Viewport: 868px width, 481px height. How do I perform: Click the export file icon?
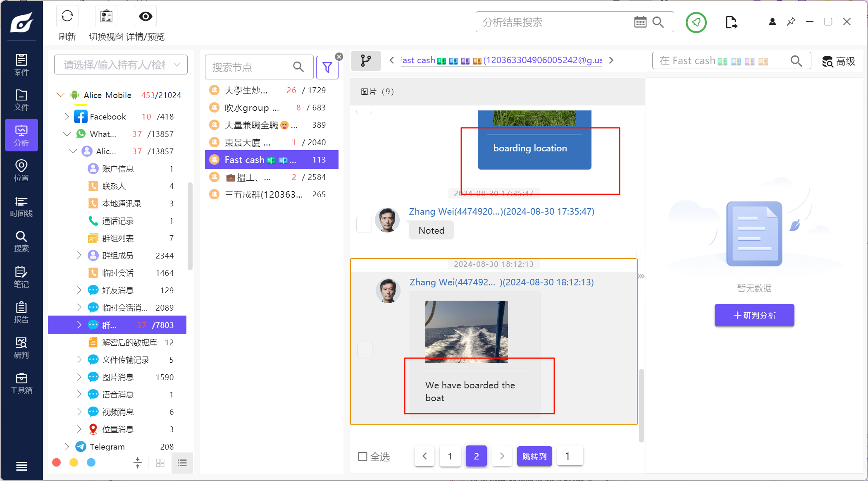click(731, 22)
